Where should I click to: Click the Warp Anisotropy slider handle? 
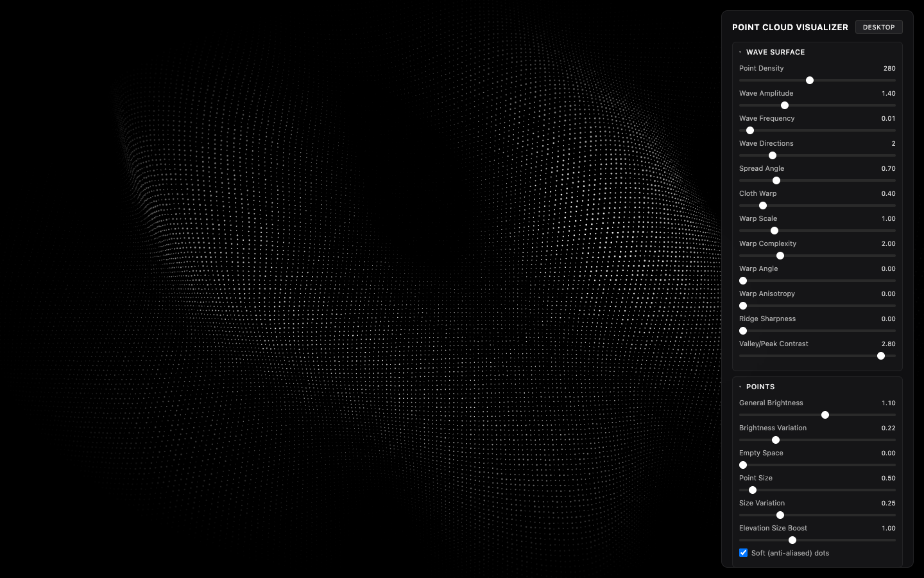743,306
